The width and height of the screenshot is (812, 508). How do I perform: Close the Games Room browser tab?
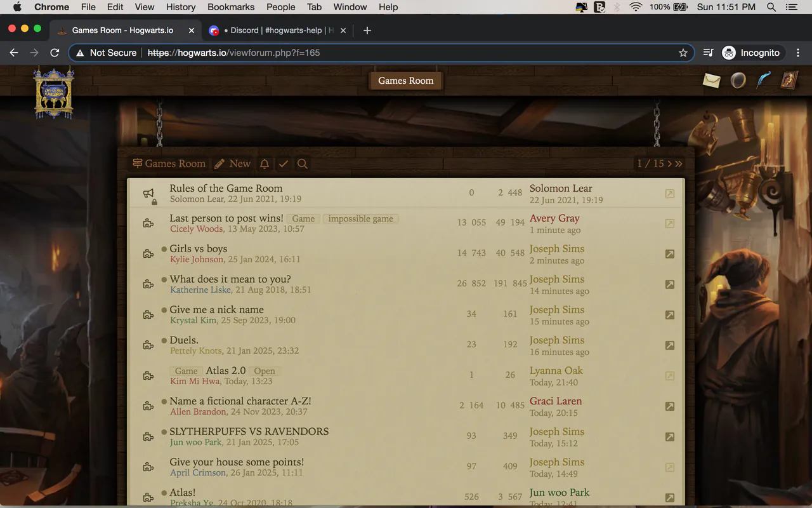[192, 30]
